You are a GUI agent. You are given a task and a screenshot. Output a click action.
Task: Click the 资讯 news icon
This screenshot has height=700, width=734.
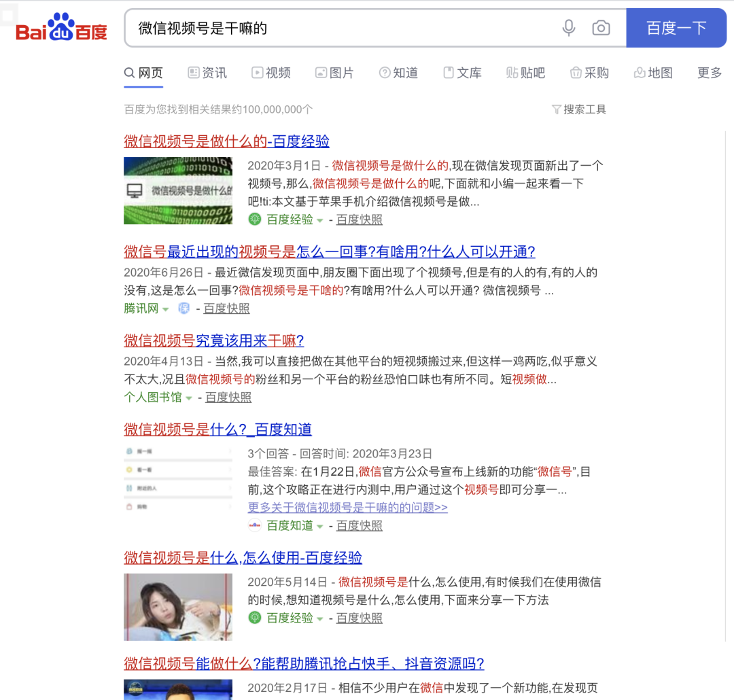pos(193,73)
